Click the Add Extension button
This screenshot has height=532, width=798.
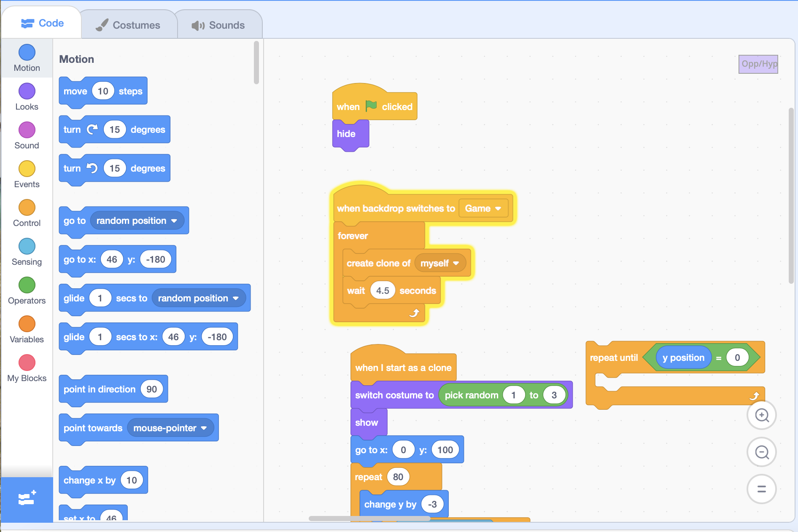point(27,499)
